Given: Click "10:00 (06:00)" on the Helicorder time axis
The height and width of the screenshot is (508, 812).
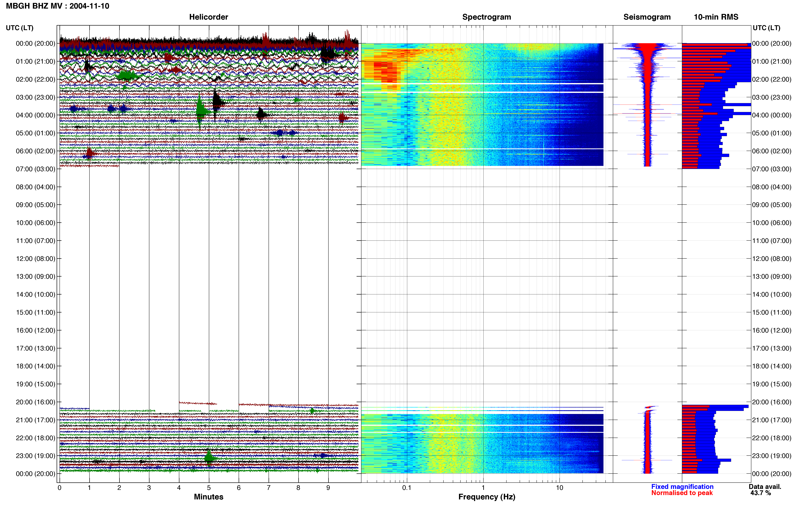Looking at the screenshot, I should click(x=35, y=223).
